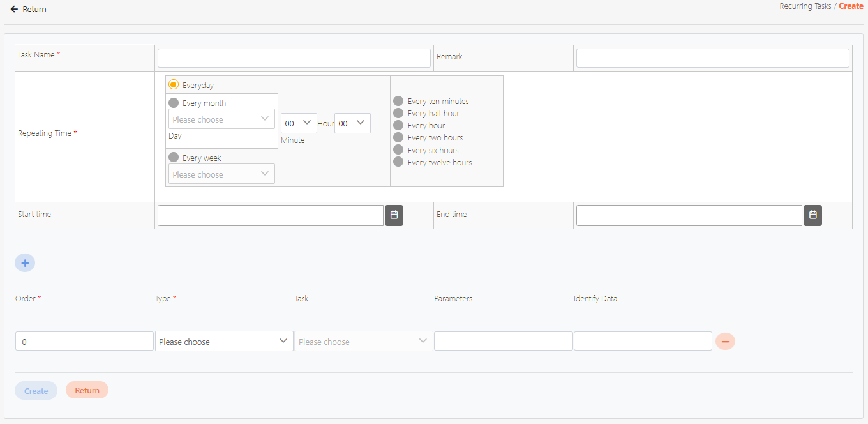Click the red minus remove-row icon
Image resolution: width=868 pixels, height=424 pixels.
tap(725, 342)
